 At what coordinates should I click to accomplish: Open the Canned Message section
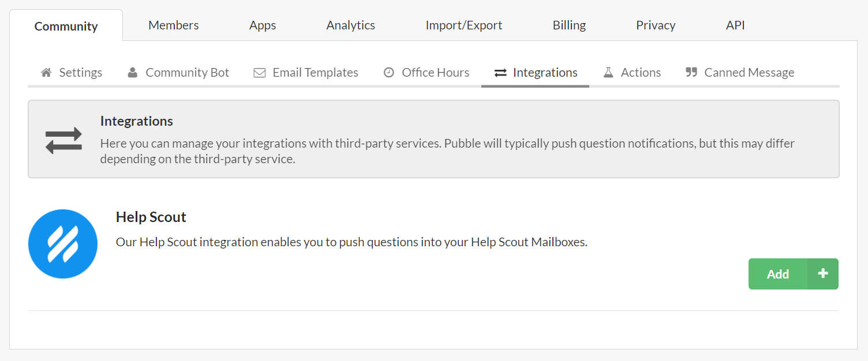tap(749, 72)
